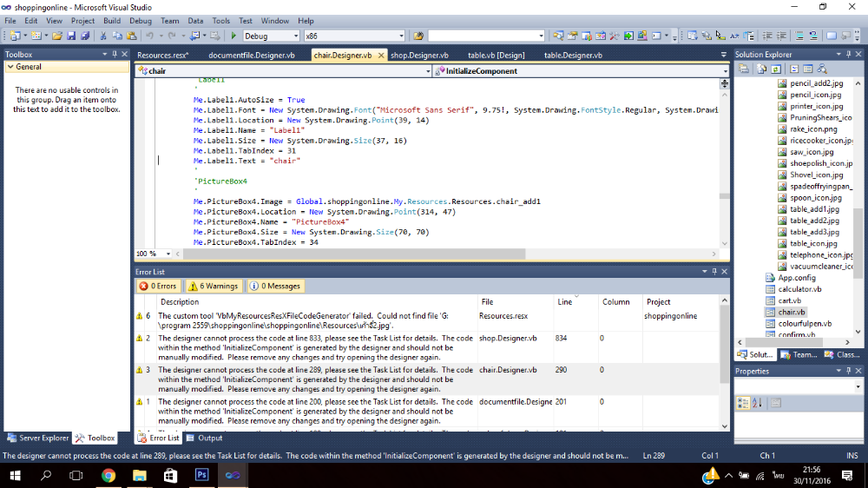Toggle the 6 Warnings filter
Screen dimensions: 868x488
213,286
